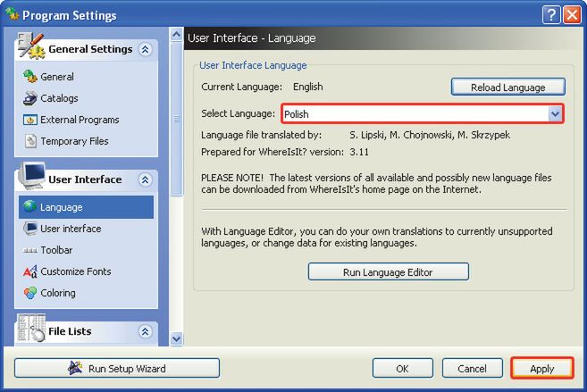The width and height of the screenshot is (587, 392).
Task: Click the sidebar scrollbar thumb
Action: 176,119
